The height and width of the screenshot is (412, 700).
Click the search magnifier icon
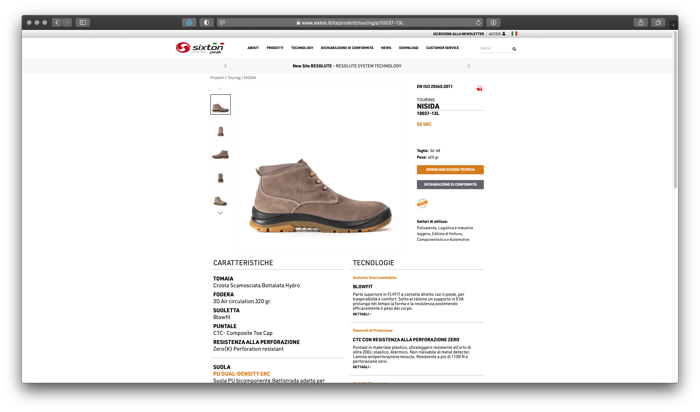pos(514,49)
